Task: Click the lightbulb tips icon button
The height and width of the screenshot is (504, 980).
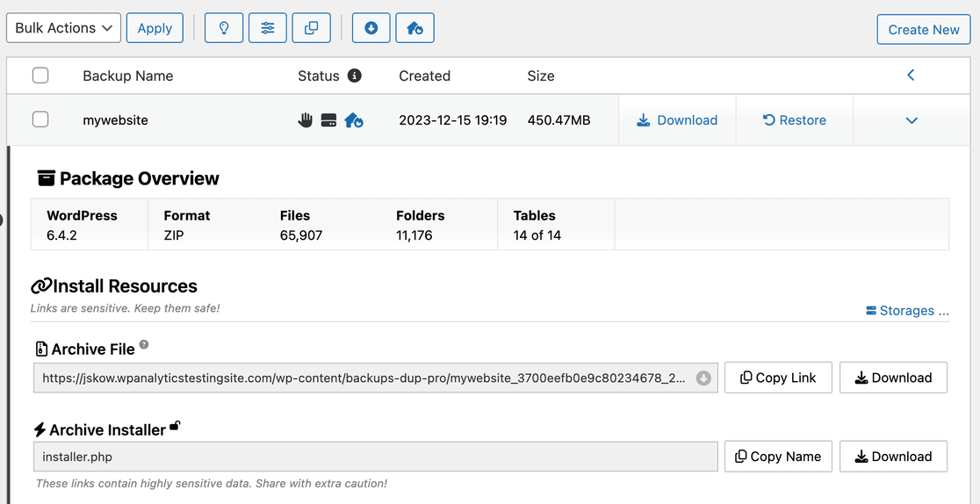Action: pos(223,28)
